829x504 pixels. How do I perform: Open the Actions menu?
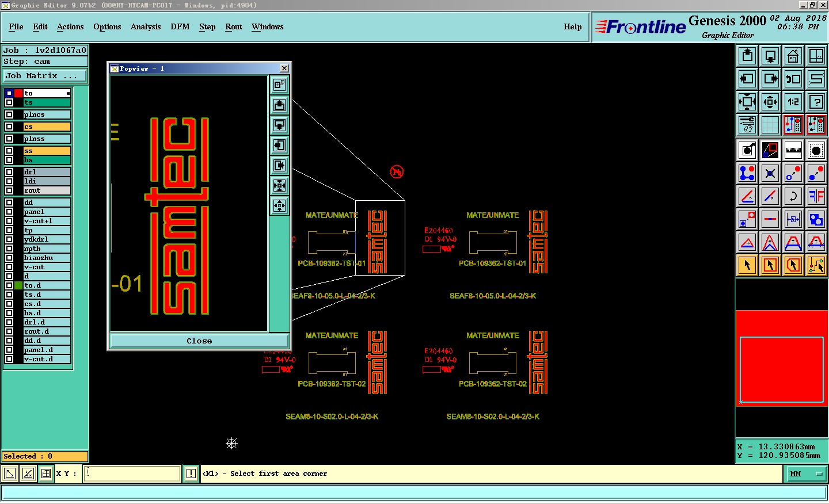(70, 26)
